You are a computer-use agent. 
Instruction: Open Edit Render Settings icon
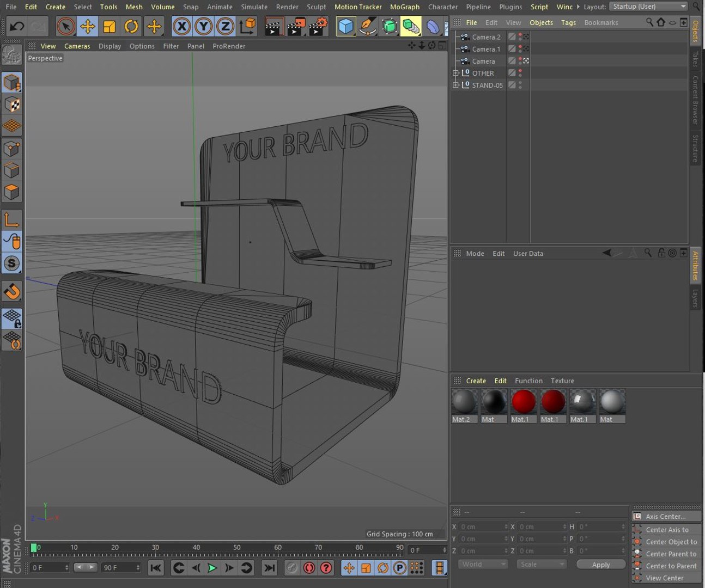tap(319, 26)
